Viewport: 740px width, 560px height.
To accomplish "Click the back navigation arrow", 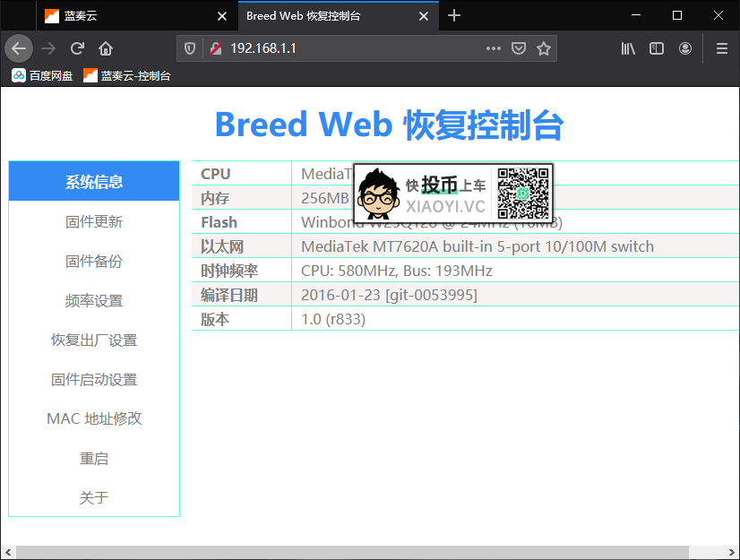I will 19,48.
